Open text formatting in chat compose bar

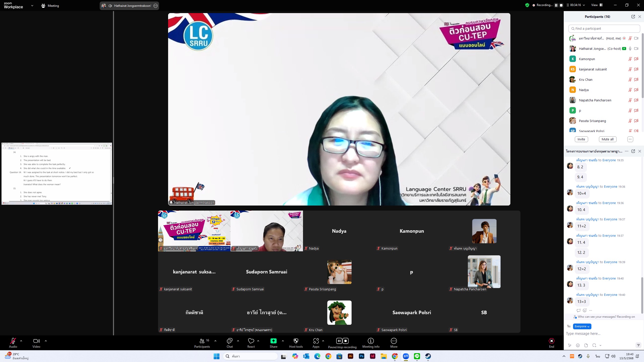tap(570, 345)
